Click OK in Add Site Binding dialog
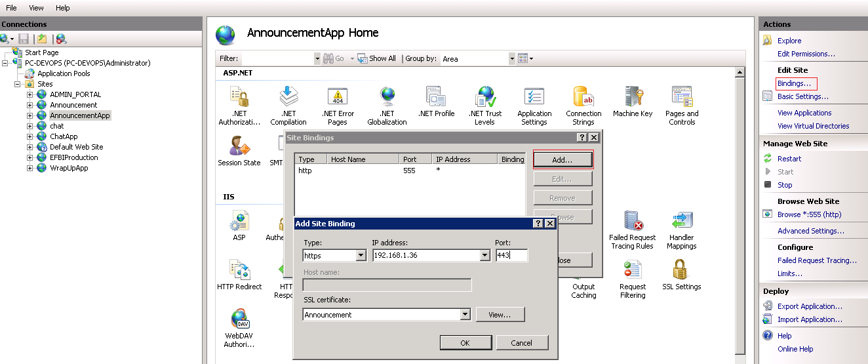 click(465, 342)
